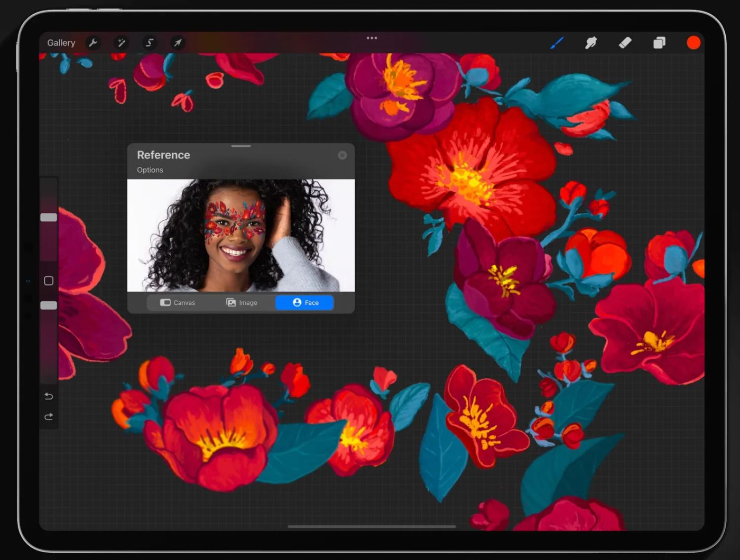This screenshot has height=560, width=740.
Task: Open the Adjustments magic wand menu
Action: 121,43
